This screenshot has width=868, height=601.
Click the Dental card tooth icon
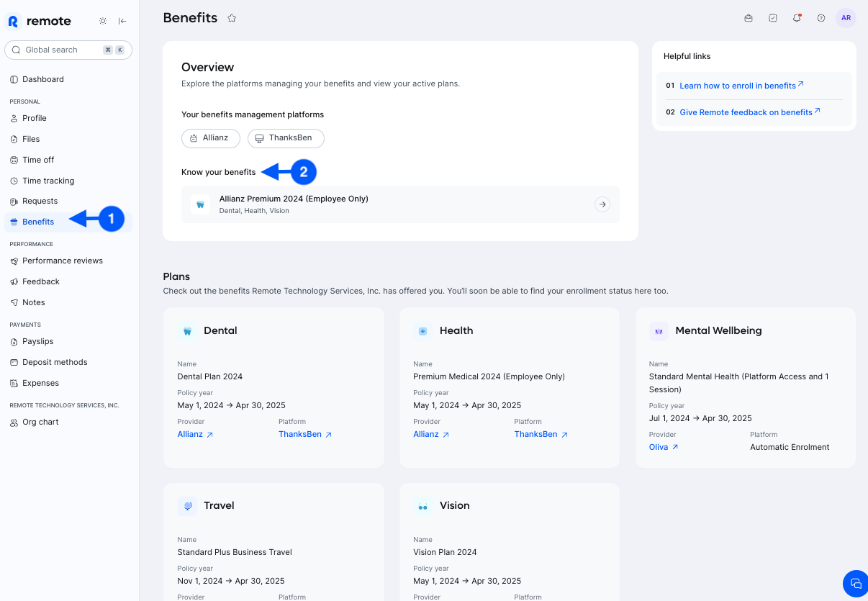point(187,331)
